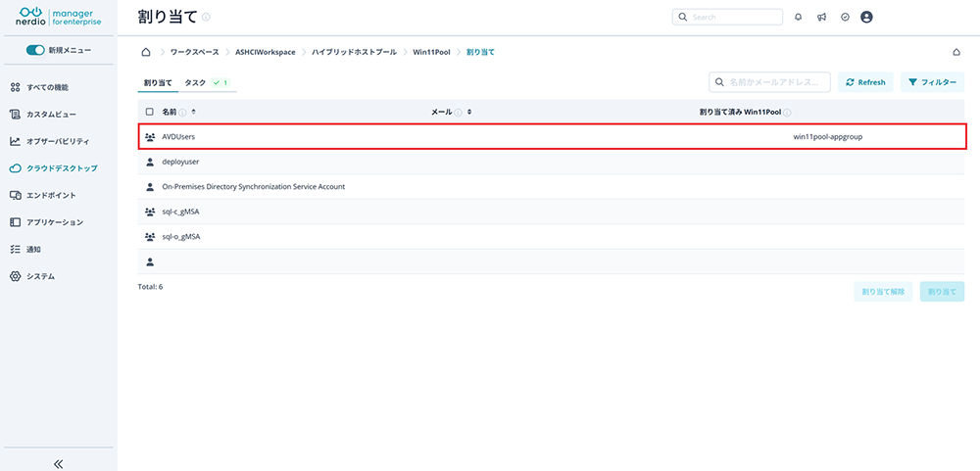Select the 割り当て tab
Viewport: 980px width, 471px height.
(x=158, y=82)
